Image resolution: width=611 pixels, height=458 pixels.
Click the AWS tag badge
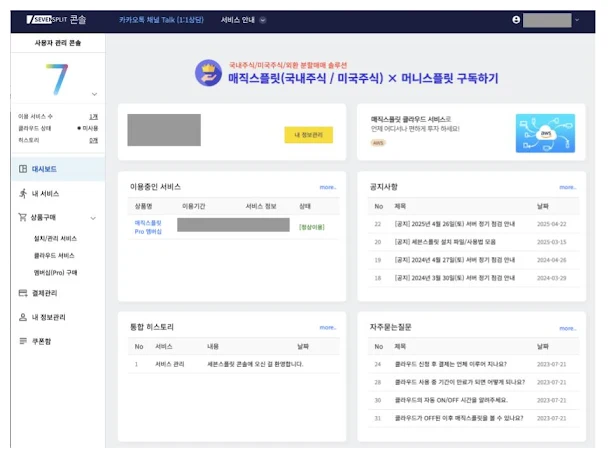(378, 143)
